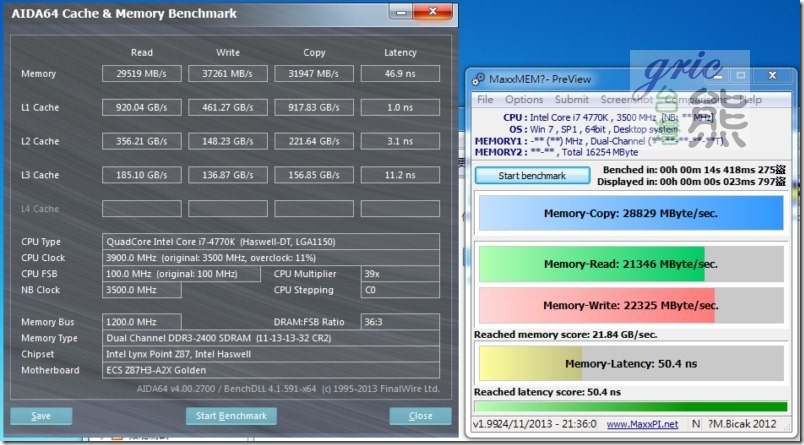Select L1 Cache Copy 917.83 GB/s

(x=314, y=107)
